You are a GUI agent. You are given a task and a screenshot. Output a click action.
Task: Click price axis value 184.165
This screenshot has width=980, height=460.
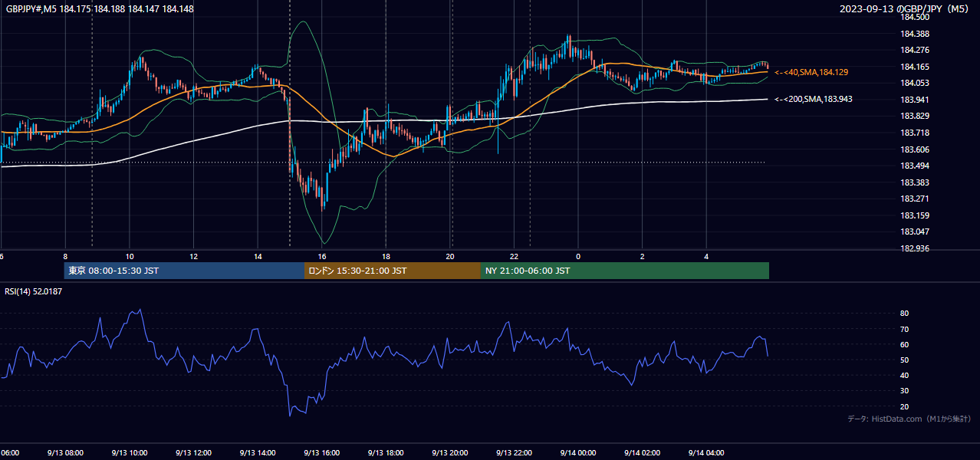(x=915, y=67)
